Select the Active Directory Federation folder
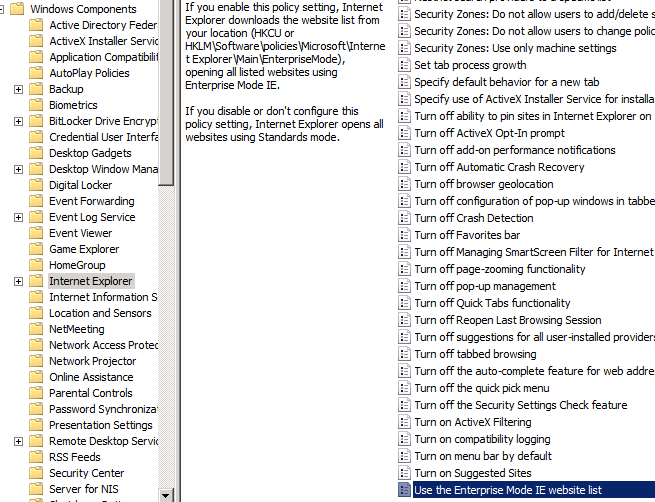 (103, 25)
